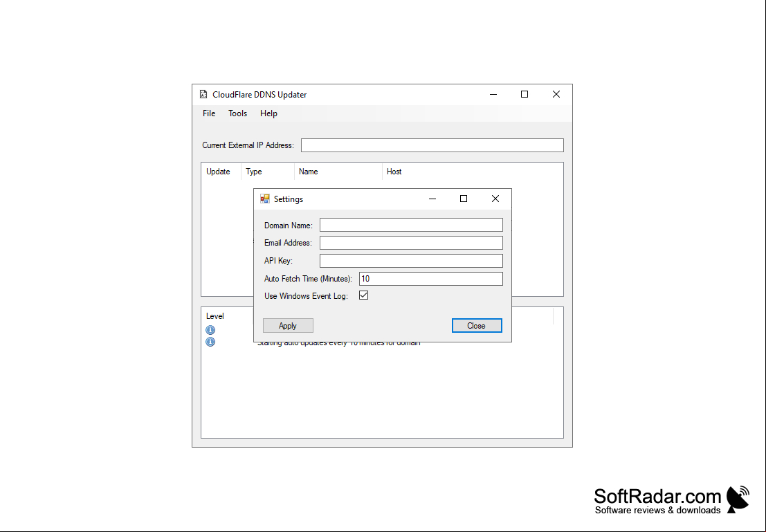This screenshot has width=766, height=532.
Task: Open the Tools menu
Action: coord(237,113)
